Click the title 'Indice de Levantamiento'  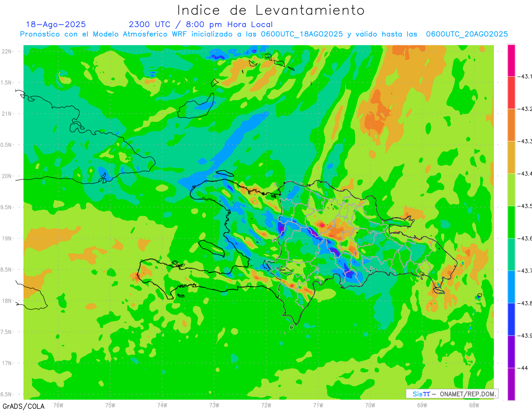click(x=270, y=10)
